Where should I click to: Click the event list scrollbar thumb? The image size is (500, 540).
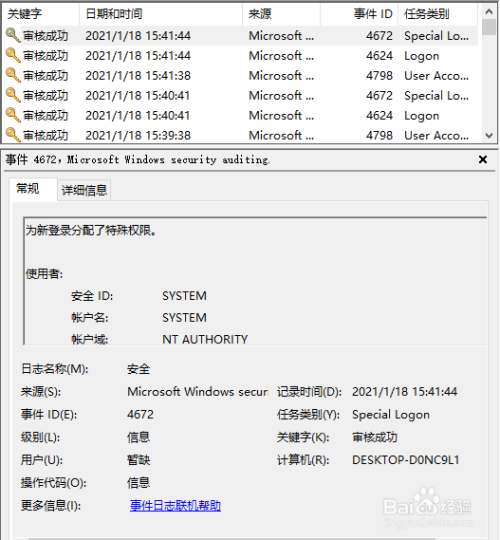[489, 27]
